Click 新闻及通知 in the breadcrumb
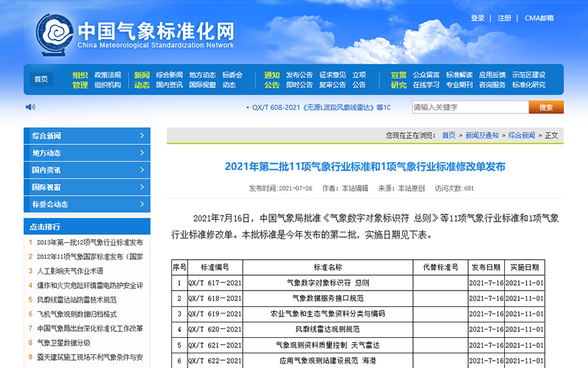588x368 pixels. 482,135
